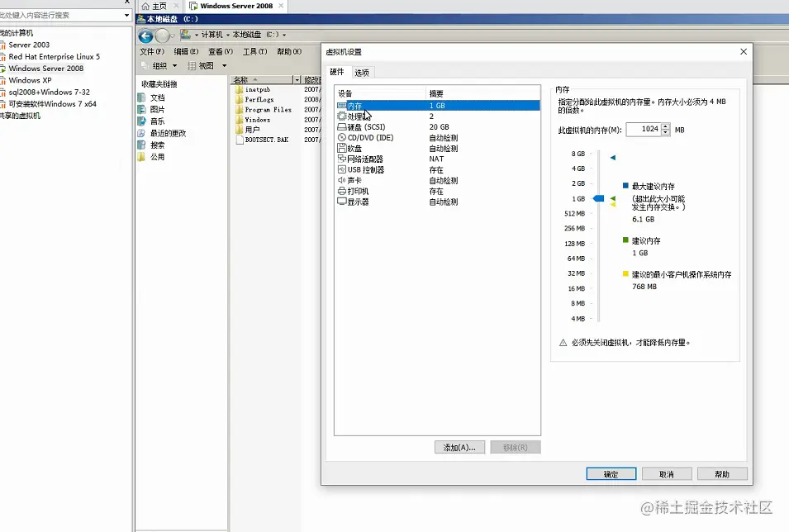This screenshot has width=789, height=532.
Task: Open 文档 favorite link
Action: [x=151, y=97]
